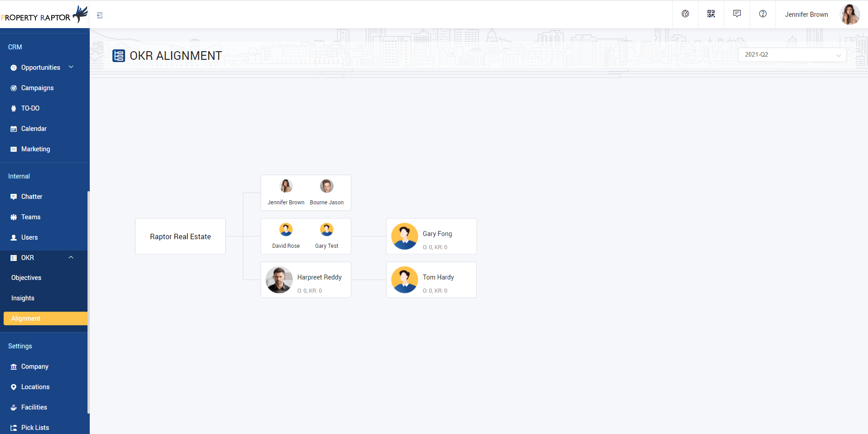This screenshot has height=434, width=868.
Task: Click David Rose's avatar in the chart
Action: [286, 229]
